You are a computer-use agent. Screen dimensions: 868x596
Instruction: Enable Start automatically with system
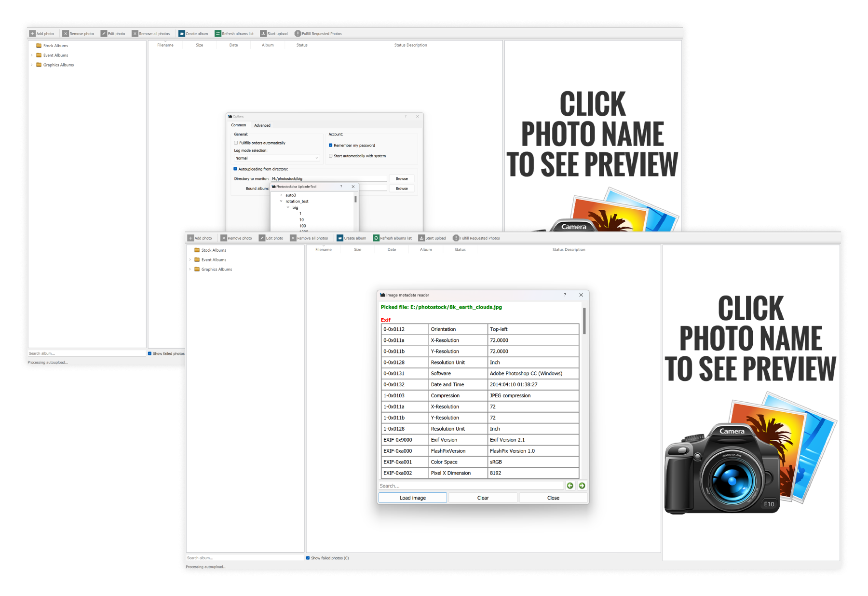pos(330,156)
